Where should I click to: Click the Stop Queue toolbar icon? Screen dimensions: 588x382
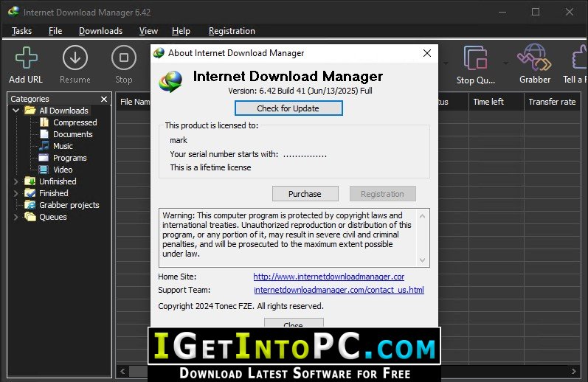[x=476, y=58]
